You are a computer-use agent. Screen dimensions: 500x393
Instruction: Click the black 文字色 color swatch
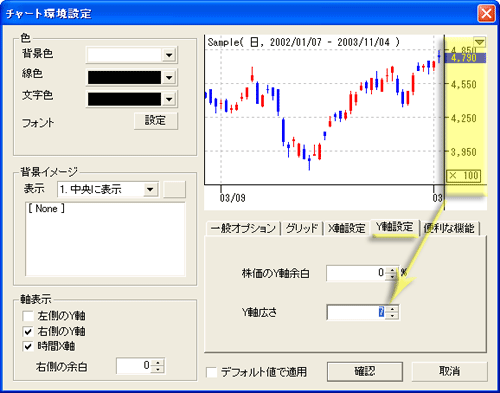pos(125,99)
